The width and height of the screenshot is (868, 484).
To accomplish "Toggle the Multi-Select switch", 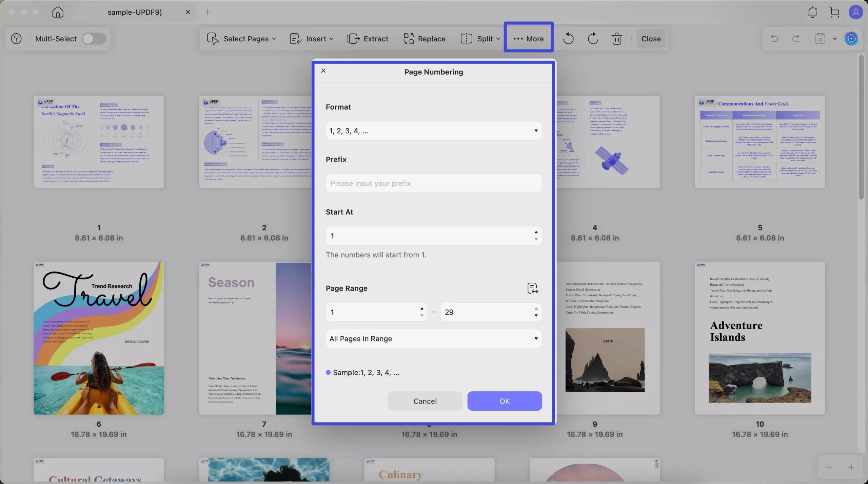I will pyautogui.click(x=94, y=38).
